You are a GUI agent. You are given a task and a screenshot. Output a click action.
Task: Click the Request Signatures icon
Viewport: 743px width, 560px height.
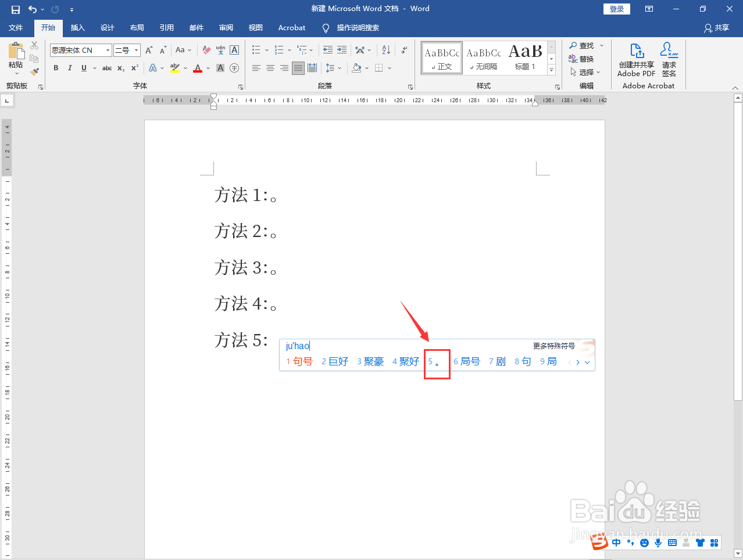[x=669, y=60]
